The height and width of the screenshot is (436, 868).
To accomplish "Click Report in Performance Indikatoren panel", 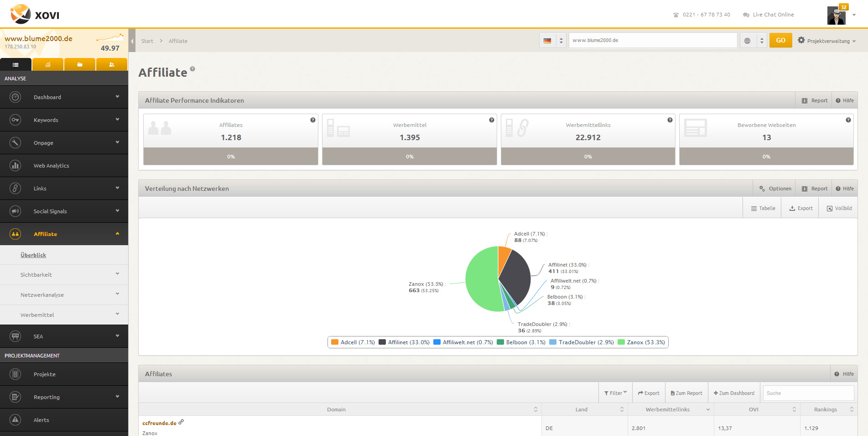I will (814, 100).
